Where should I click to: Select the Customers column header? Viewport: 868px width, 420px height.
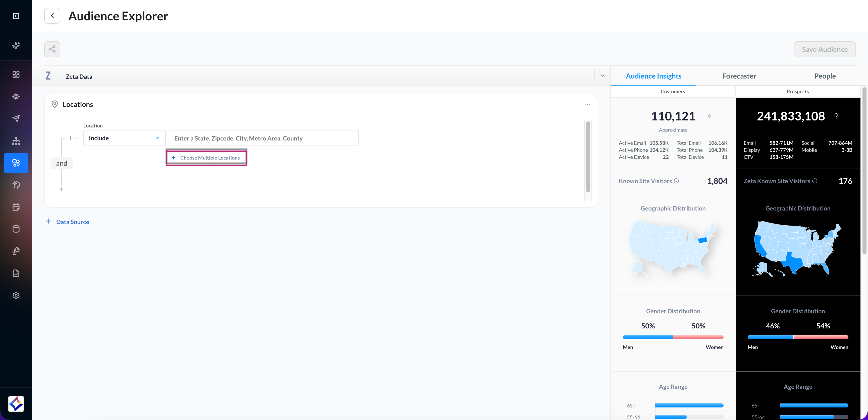[673, 92]
